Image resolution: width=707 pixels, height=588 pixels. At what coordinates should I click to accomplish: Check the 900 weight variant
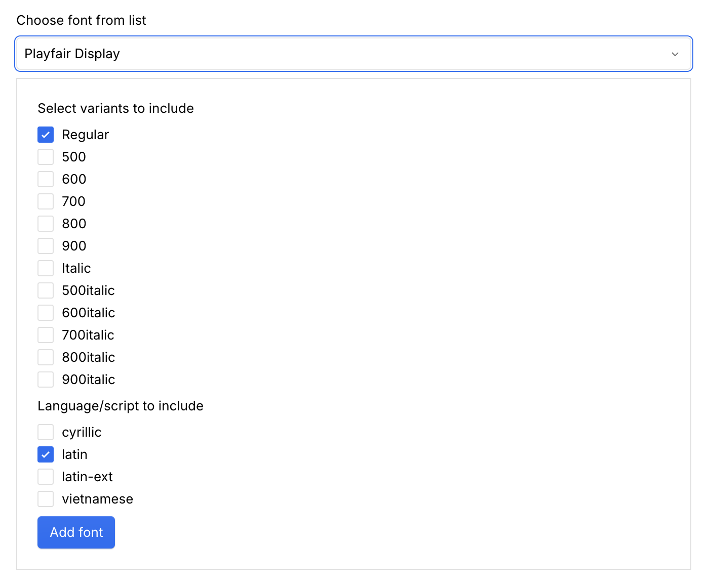click(x=46, y=246)
